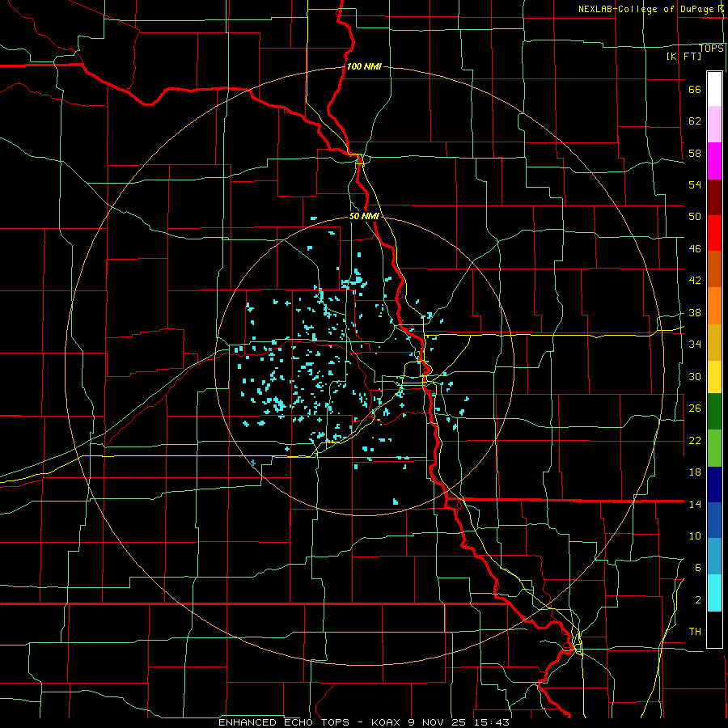Click the blue 10 kft legend swatch
This screenshot has width=728, height=728.
(x=714, y=520)
